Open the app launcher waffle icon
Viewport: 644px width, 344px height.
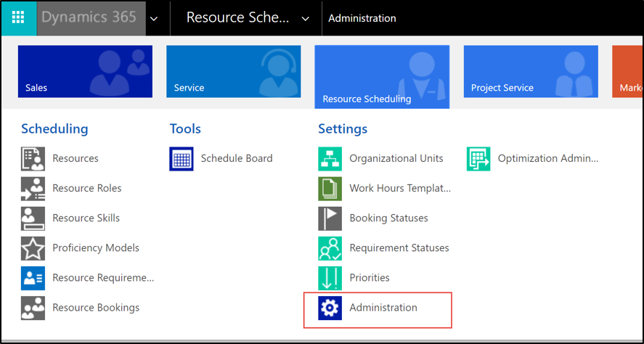(18, 17)
